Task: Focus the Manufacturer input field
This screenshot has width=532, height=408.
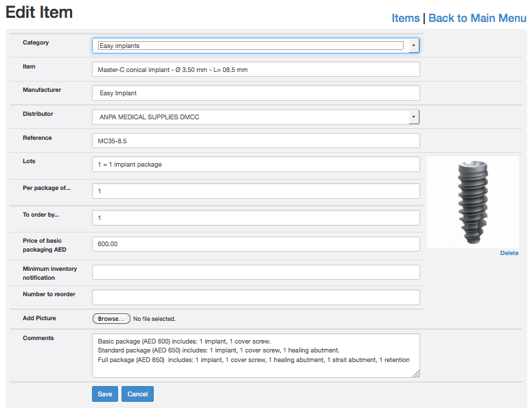Action: coord(255,93)
